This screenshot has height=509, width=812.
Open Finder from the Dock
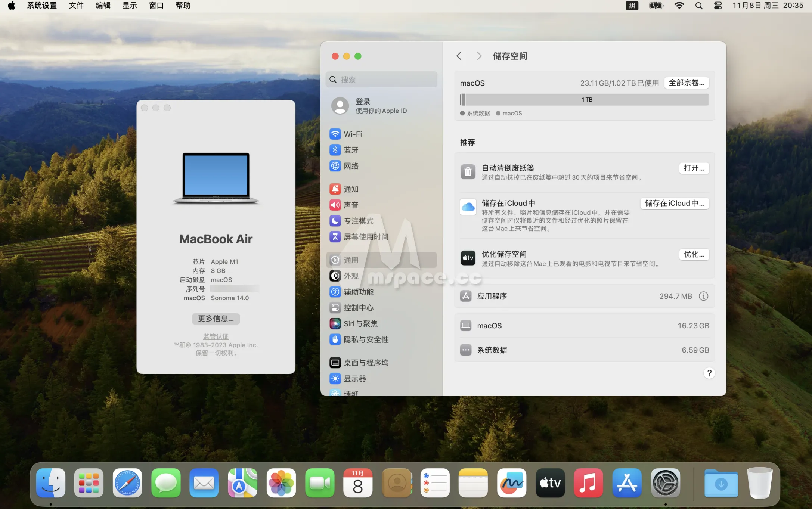51,483
